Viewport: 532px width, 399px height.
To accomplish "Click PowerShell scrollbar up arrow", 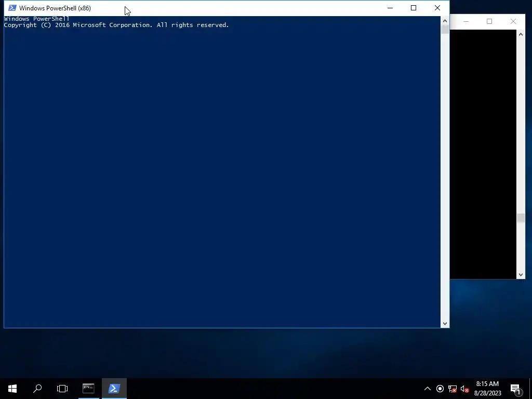I will [445, 21].
